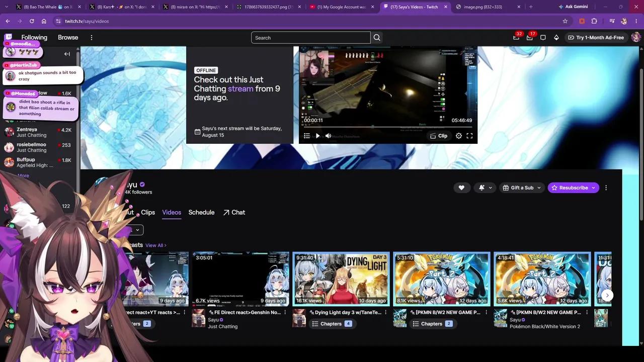The width and height of the screenshot is (644, 362).
Task: Open the Chat pop-out tab
Action: pos(234,212)
